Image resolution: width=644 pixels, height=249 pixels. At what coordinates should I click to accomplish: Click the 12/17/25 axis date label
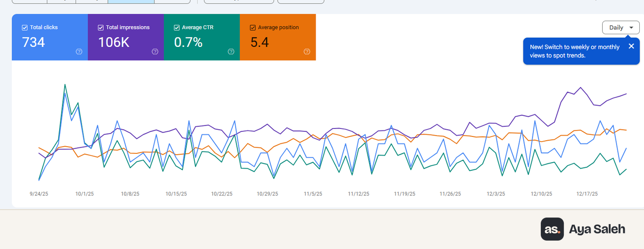coord(587,194)
